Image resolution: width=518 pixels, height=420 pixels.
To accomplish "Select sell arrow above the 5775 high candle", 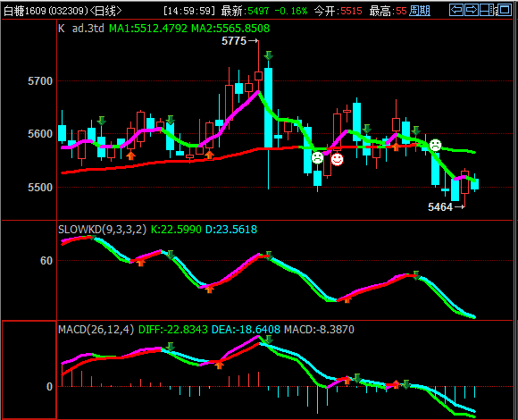I will click(x=268, y=55).
